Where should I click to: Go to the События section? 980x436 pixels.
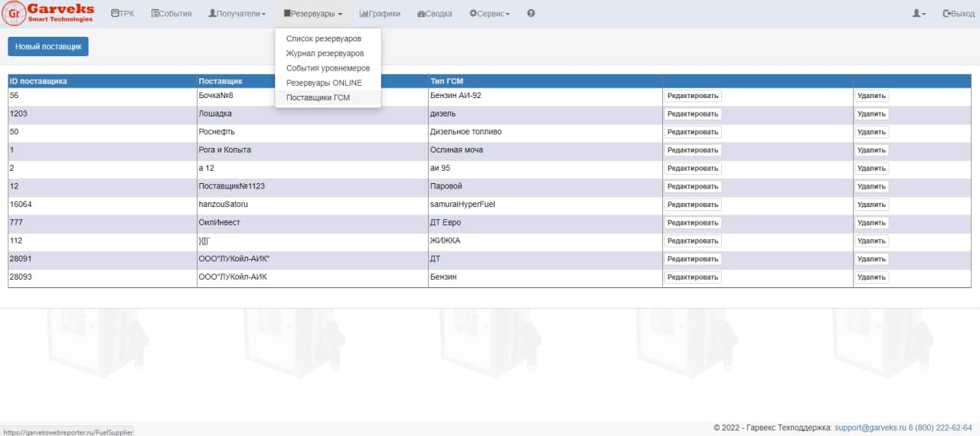[x=171, y=14]
